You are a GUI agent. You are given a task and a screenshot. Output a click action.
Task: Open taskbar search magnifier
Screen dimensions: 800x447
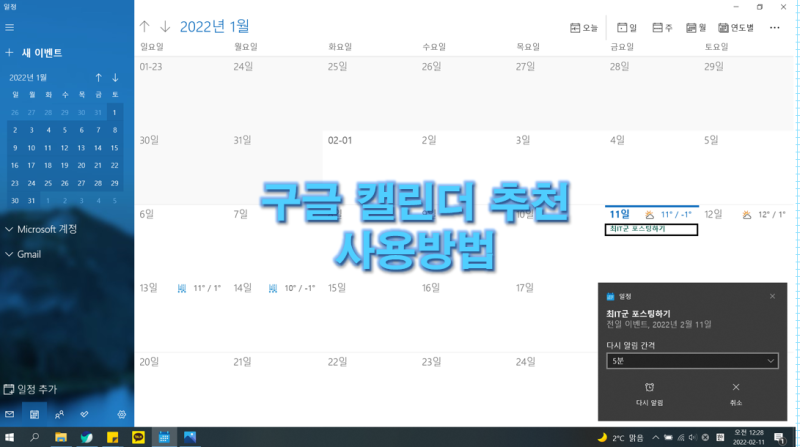35,437
